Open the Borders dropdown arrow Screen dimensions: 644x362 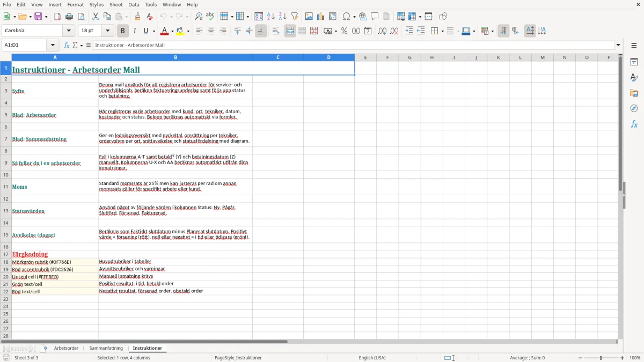point(442,31)
